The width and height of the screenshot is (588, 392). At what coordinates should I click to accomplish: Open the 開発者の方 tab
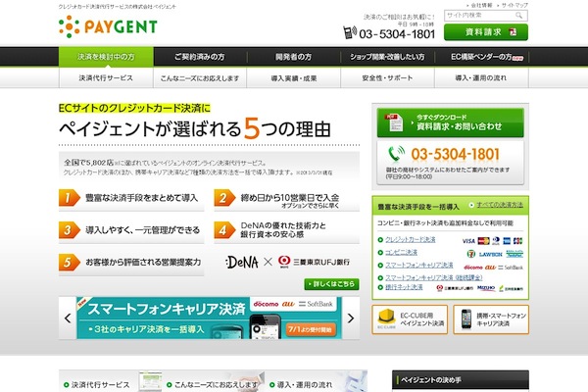294,57
